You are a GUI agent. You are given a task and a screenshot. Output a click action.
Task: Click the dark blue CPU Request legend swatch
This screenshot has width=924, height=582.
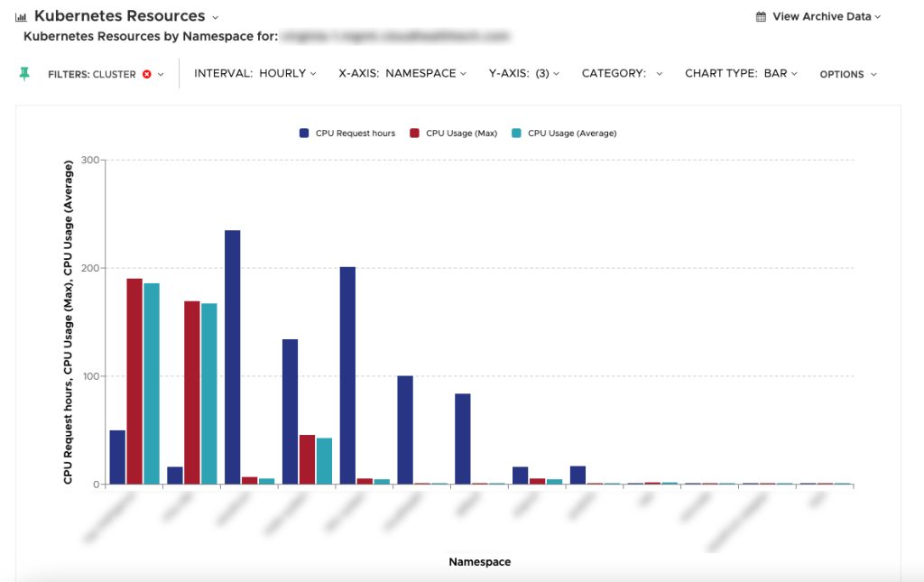(x=305, y=134)
